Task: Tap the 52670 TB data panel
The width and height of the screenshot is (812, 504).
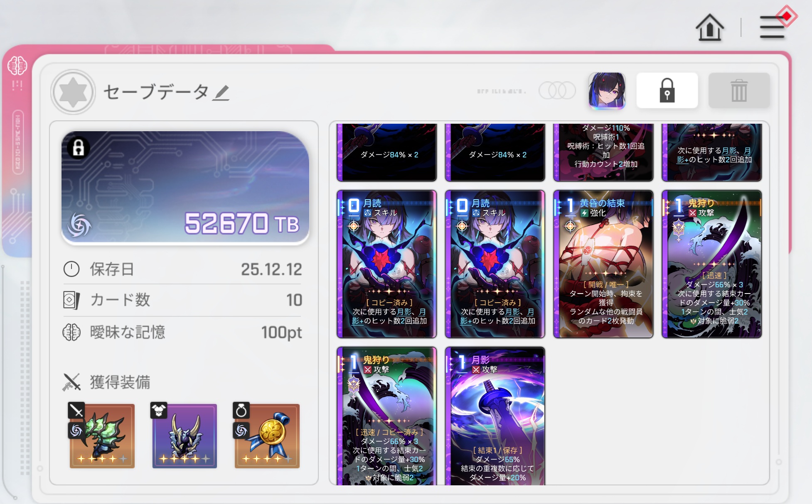Action: click(x=185, y=188)
